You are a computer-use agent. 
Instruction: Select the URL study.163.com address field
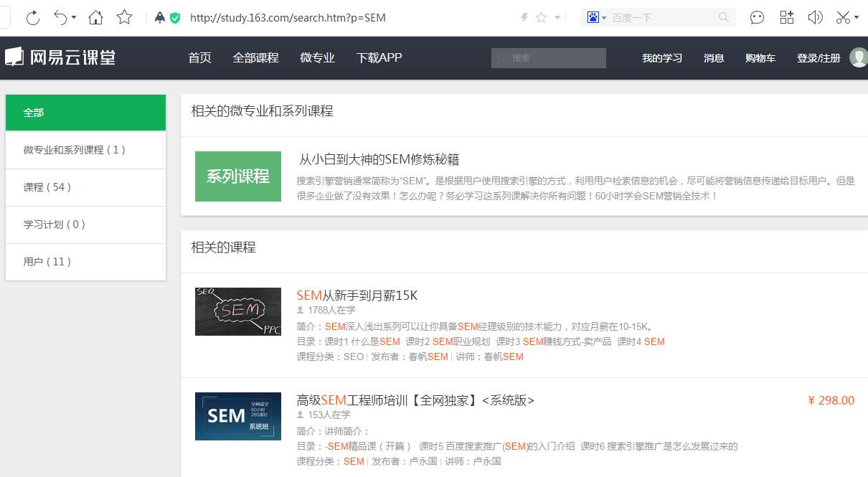(288, 17)
